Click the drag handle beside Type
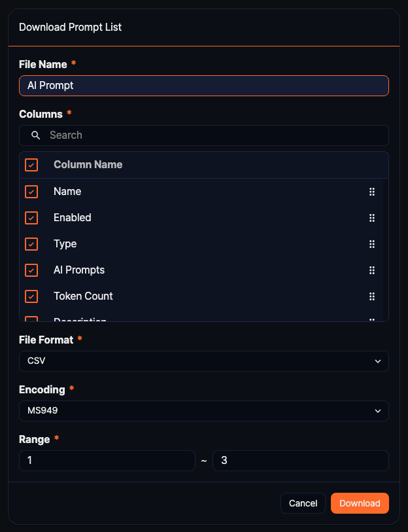Image resolution: width=408 pixels, height=532 pixels. coord(372,243)
